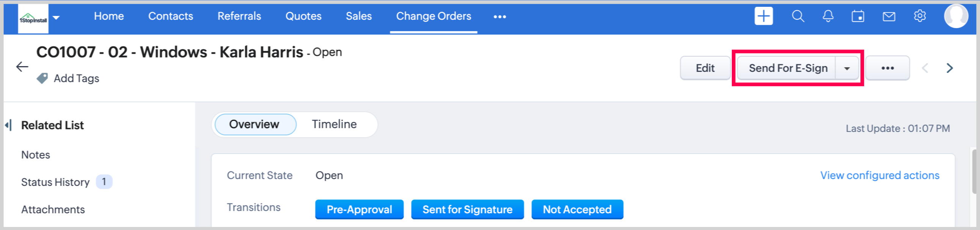This screenshot has width=980, height=230.
Task: Go to the next record arrow
Action: point(950,68)
